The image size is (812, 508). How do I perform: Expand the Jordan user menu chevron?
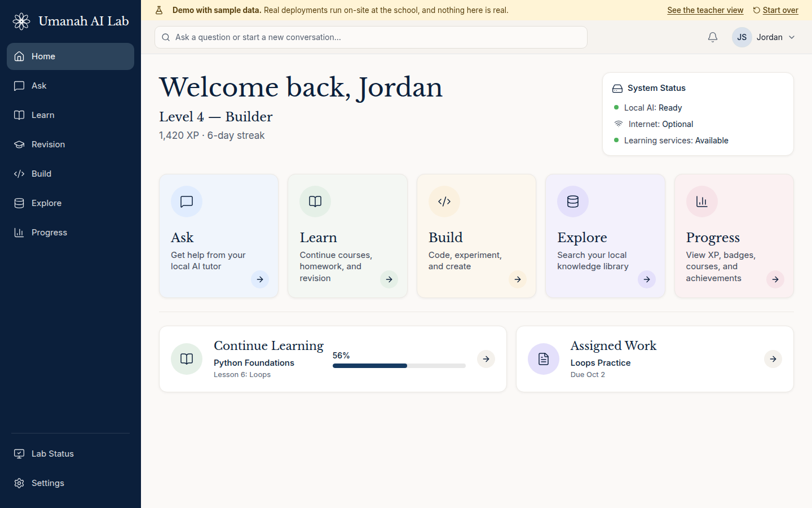[x=792, y=37]
